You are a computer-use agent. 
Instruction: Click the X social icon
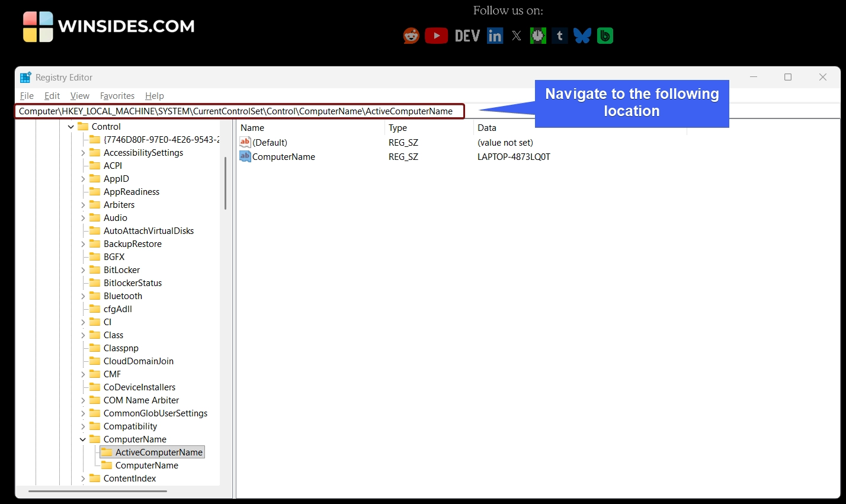click(x=517, y=36)
